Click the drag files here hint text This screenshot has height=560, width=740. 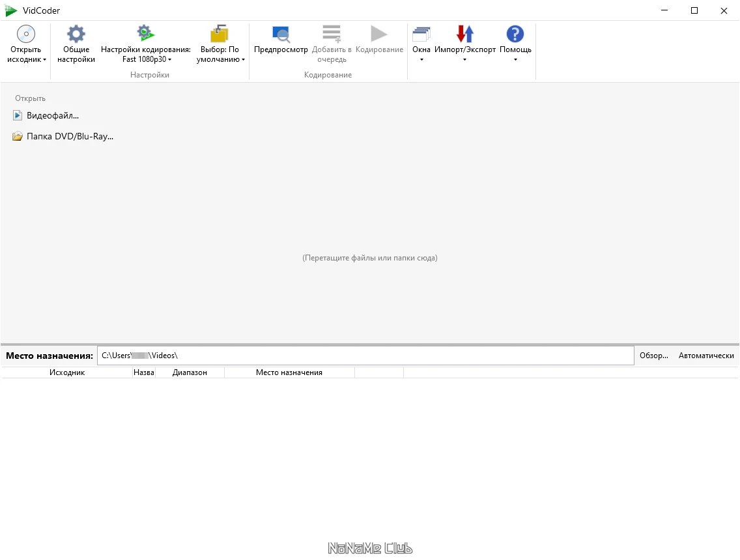point(370,258)
